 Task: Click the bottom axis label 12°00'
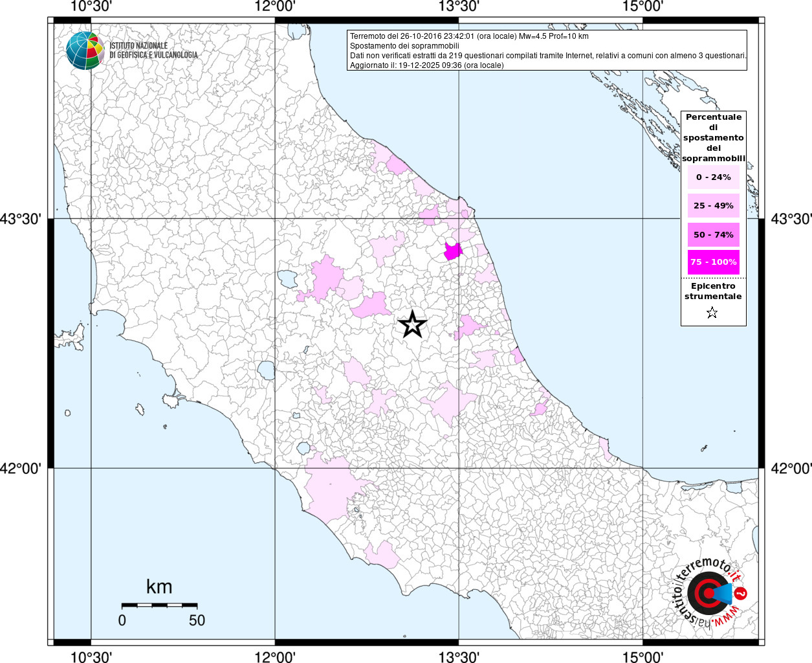pyautogui.click(x=275, y=657)
